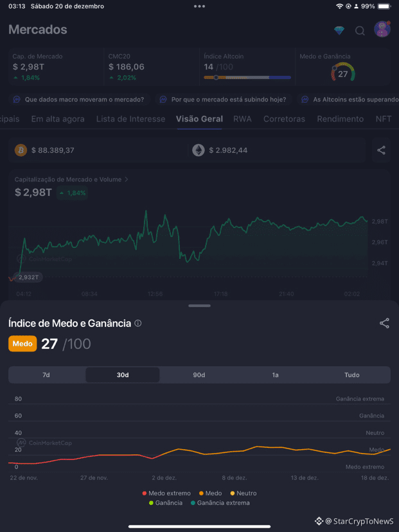Open info icon beside Índice de Medo e Ganância
The image size is (399, 532).
coord(138,324)
